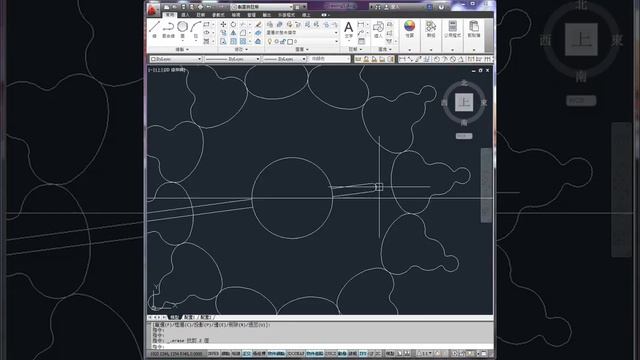Screen dimensions: 640x360
Task: Click the Plot icon in quick access toolbar
Action: point(200,7)
